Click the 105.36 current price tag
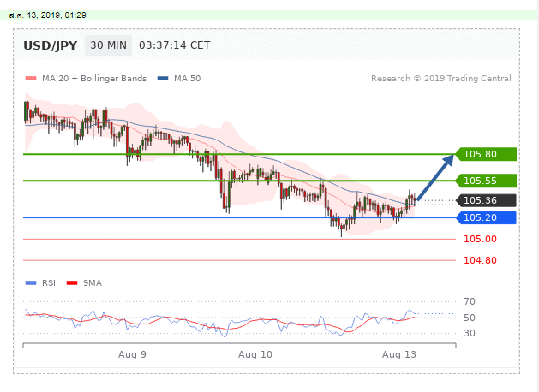Image resolution: width=539 pixels, height=392 pixels. point(486,200)
